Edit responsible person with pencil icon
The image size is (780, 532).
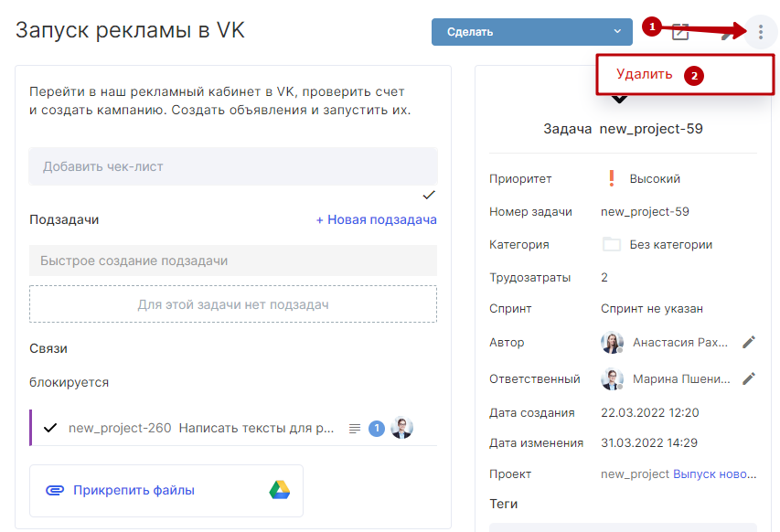[x=749, y=378]
